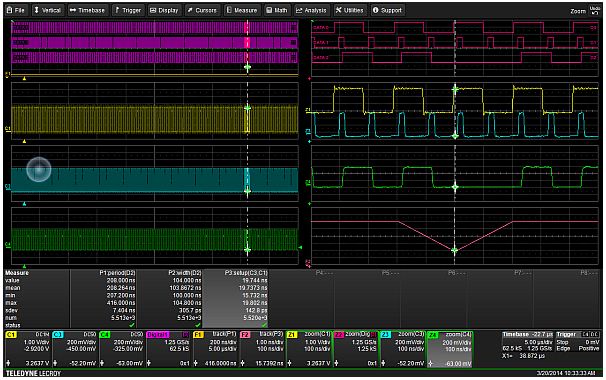Select the C1 channel descriptor box

point(28,349)
